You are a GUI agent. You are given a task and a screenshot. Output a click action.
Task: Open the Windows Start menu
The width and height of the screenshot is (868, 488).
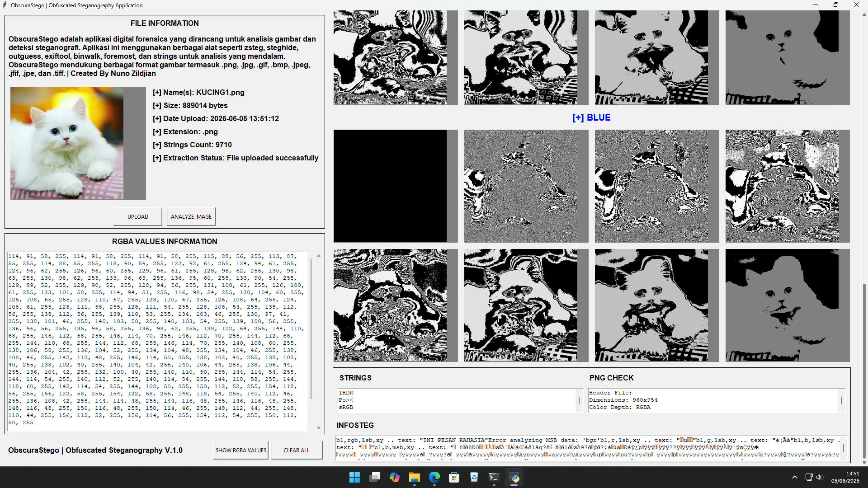coord(354,477)
